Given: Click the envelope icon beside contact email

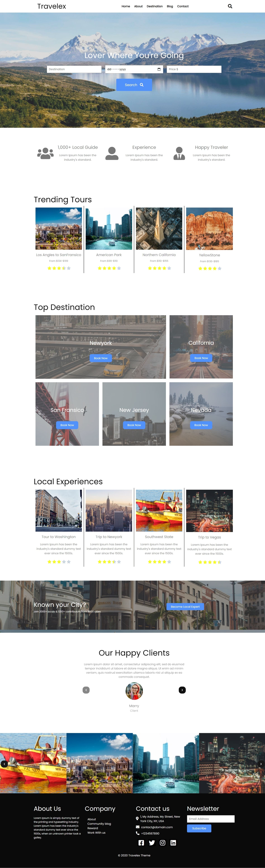Looking at the screenshot, I should [x=137, y=827].
